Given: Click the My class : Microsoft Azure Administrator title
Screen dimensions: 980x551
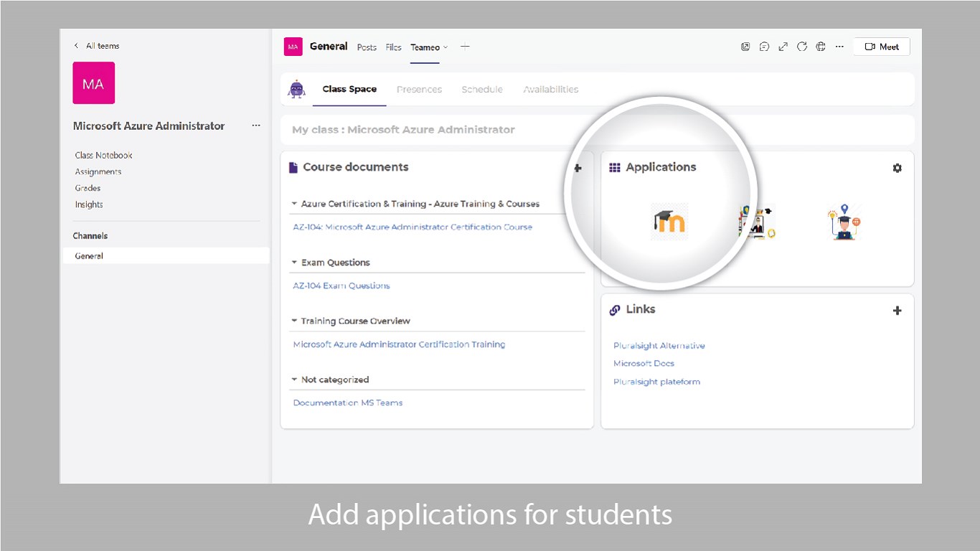Looking at the screenshot, I should [x=403, y=130].
